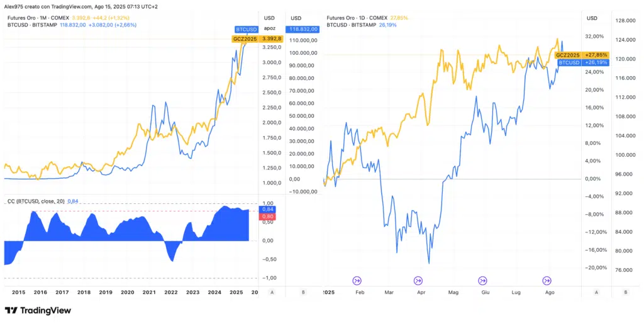Open the event marker near Feb
Image resolution: width=644 pixels, height=323 pixels.
[x=357, y=280]
